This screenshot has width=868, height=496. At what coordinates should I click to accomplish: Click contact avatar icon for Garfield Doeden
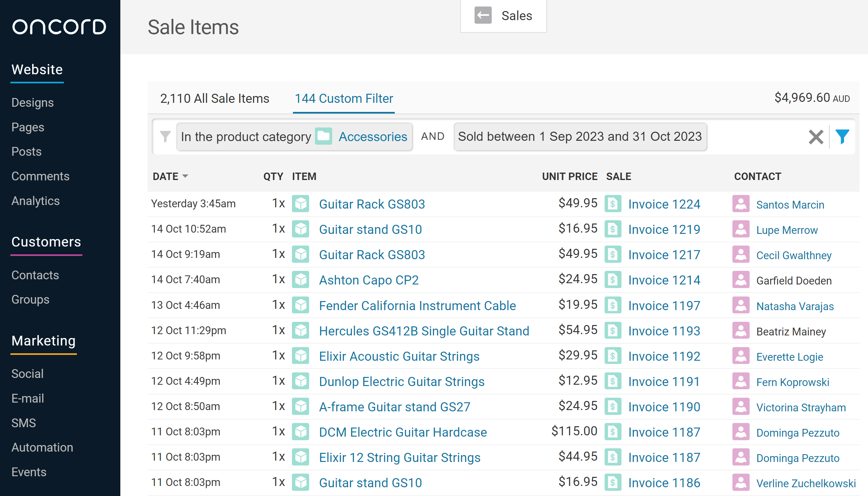pyautogui.click(x=741, y=280)
